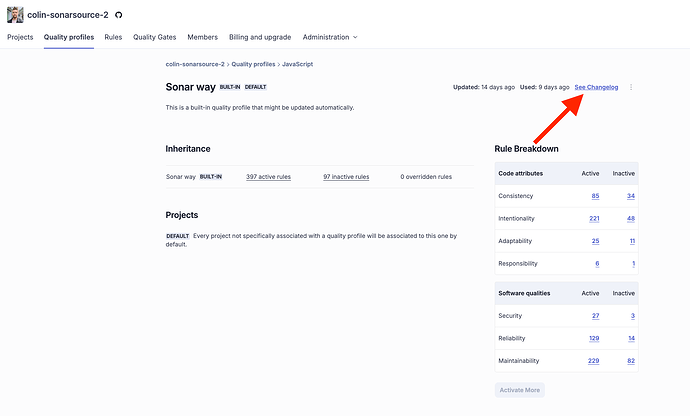Select the Billing and upgrade tab
The image size is (690, 416).
coord(260,37)
